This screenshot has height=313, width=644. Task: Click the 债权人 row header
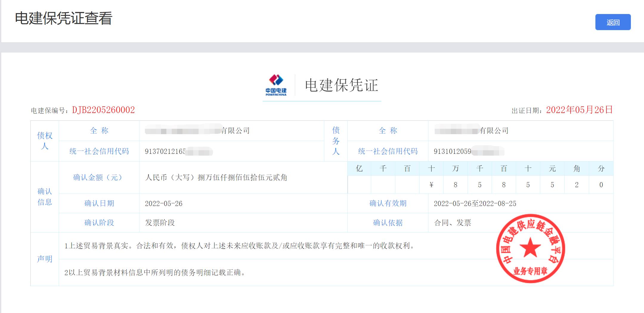(45, 141)
